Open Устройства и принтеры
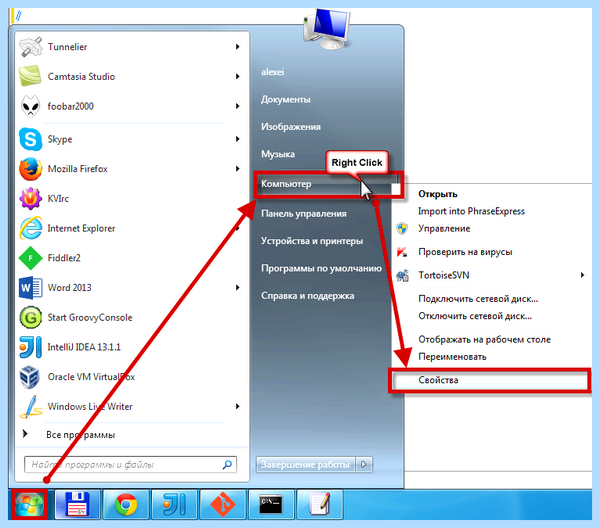The image size is (600, 528). (312, 241)
